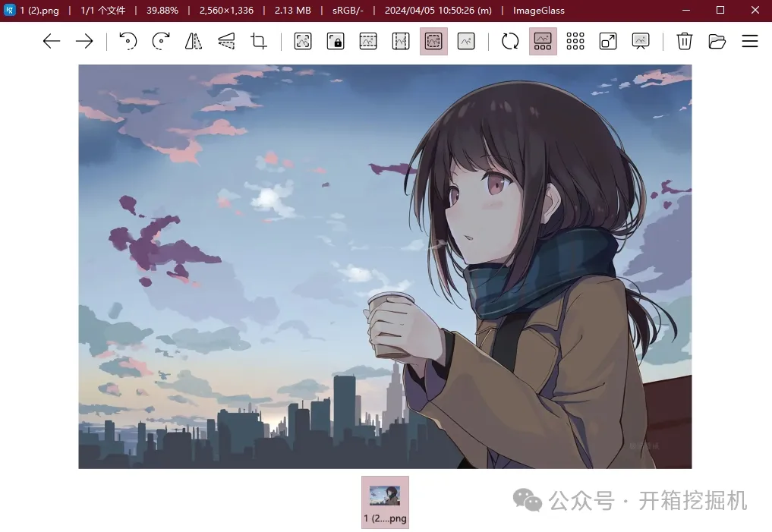Switch to scale to fill mode
Image resolution: width=772 pixels, height=532 pixels.
click(x=466, y=42)
